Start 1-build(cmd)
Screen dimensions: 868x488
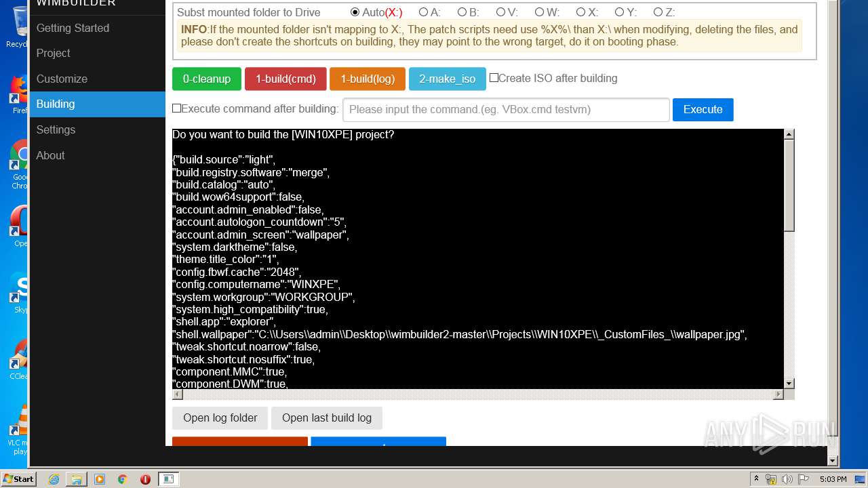click(285, 79)
